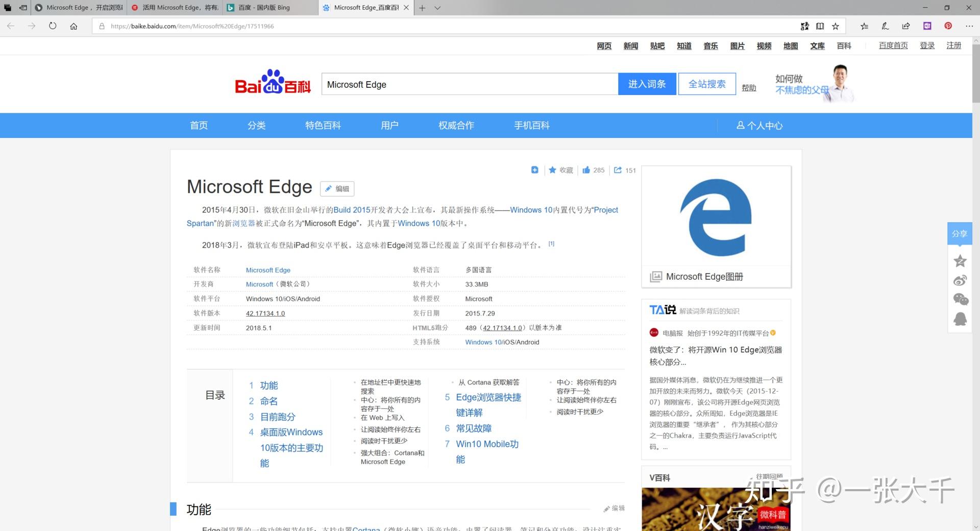Viewport: 980px width, 531px height.
Task: Add notes with the pen icon
Action: click(885, 26)
